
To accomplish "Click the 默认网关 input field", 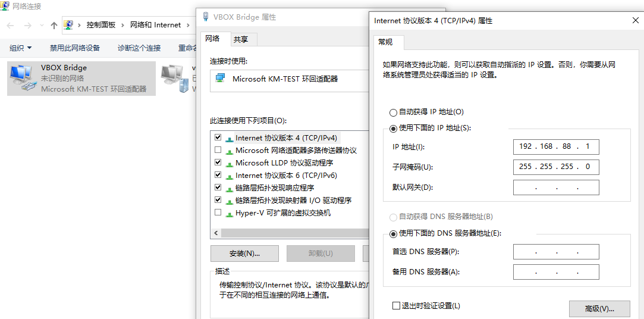I will point(556,187).
